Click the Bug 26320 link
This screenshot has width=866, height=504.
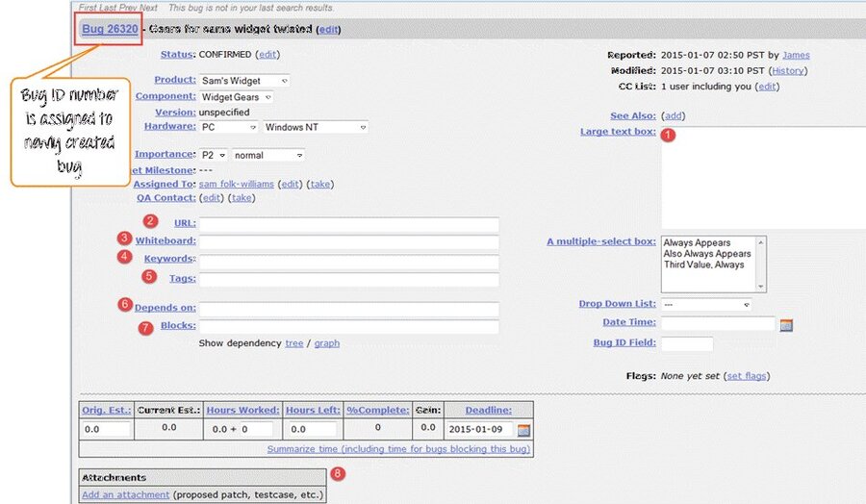point(110,29)
